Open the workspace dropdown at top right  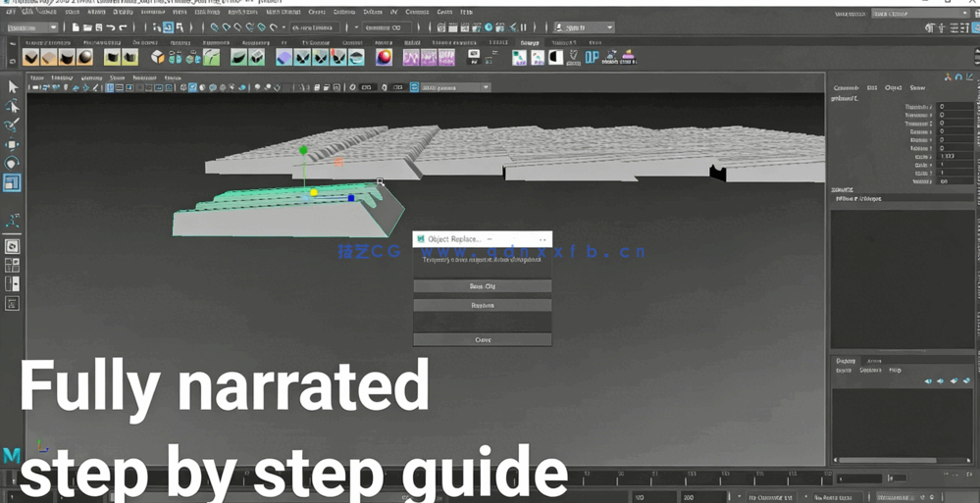coord(916,14)
